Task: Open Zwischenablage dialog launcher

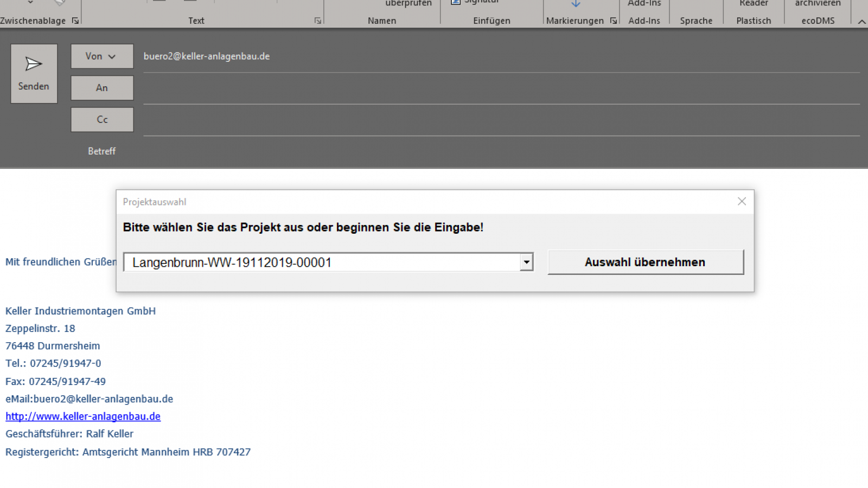Action: pos(75,21)
